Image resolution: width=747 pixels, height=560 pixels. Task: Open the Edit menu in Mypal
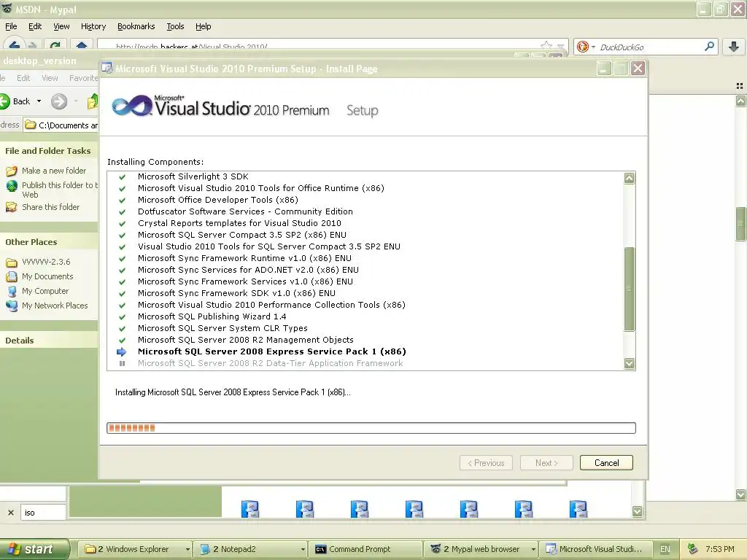35,26
